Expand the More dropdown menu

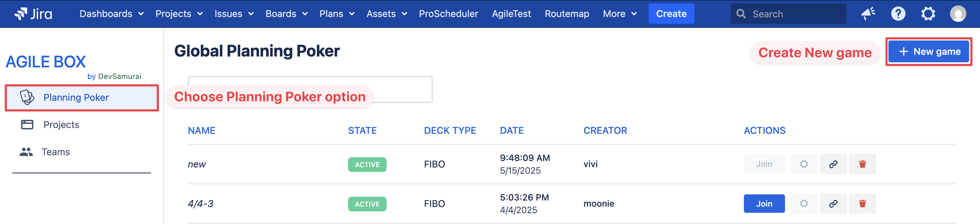pyautogui.click(x=619, y=14)
